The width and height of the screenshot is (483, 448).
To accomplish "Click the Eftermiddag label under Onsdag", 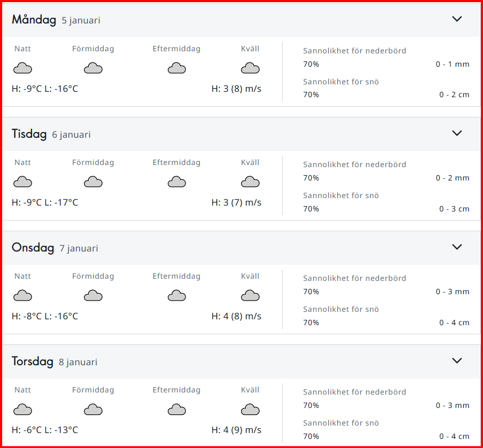I will click(x=176, y=277).
